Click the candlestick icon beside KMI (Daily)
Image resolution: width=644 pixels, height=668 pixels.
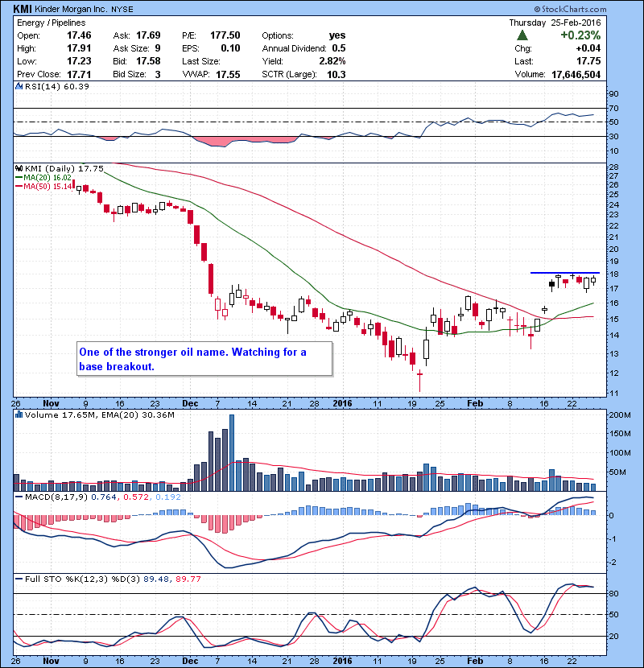[x=19, y=169]
